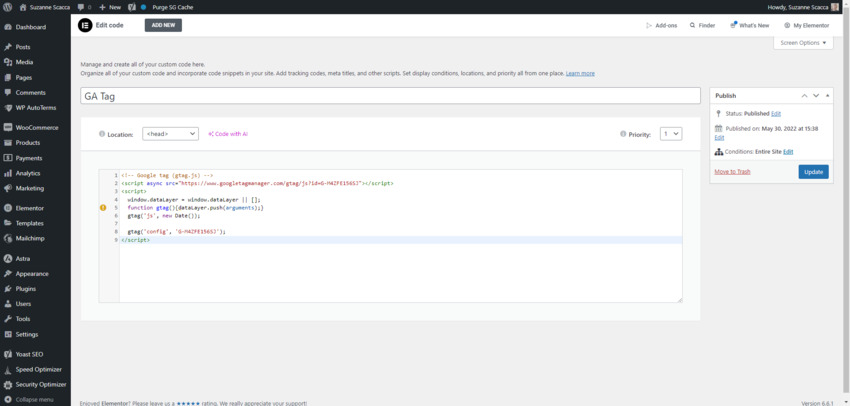Image resolution: width=850 pixels, height=406 pixels.
Task: Click the + New admin bar item
Action: [110, 8]
